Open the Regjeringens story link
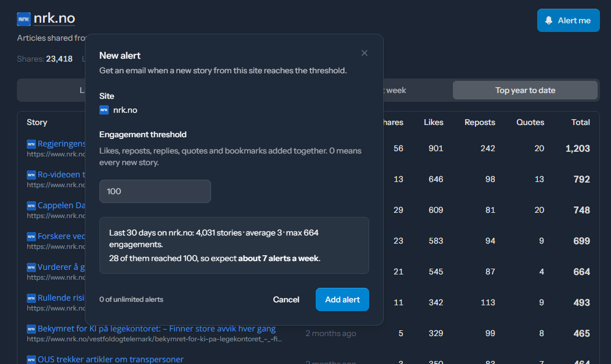The height and width of the screenshot is (364, 611). (61, 144)
